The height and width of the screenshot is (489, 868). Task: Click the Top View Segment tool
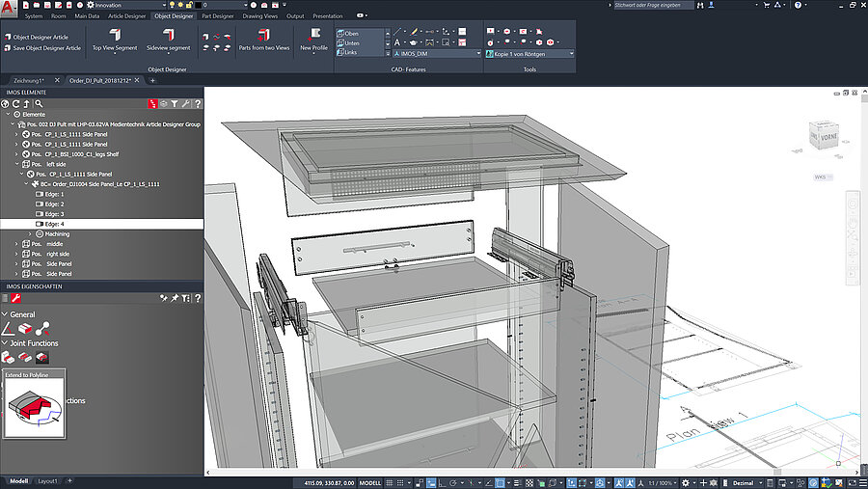(115, 39)
